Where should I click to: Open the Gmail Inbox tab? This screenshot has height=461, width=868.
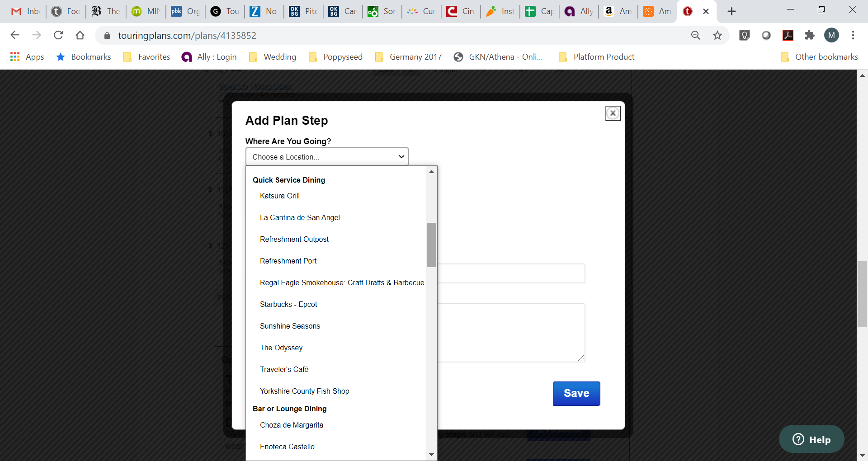(26, 11)
